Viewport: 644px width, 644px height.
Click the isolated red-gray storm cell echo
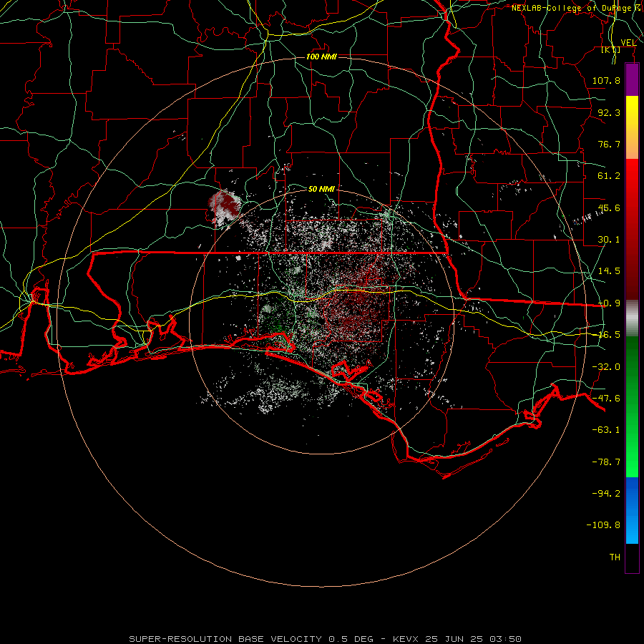[x=225, y=207]
